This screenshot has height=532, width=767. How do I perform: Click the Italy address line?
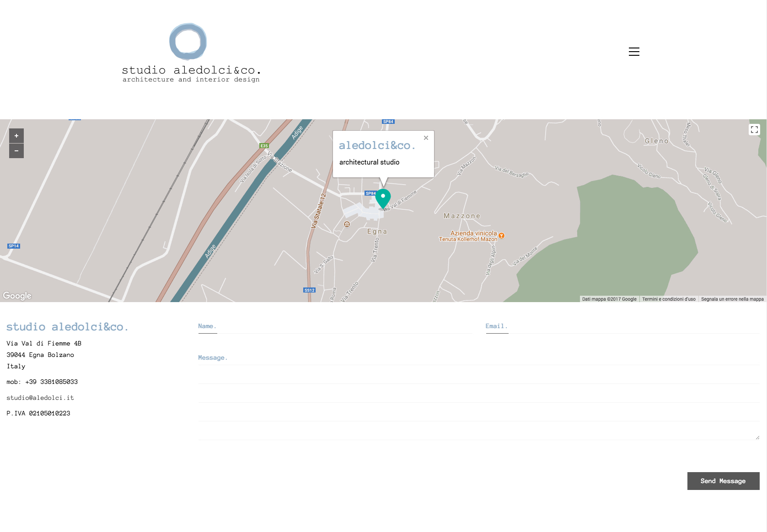pyautogui.click(x=16, y=367)
